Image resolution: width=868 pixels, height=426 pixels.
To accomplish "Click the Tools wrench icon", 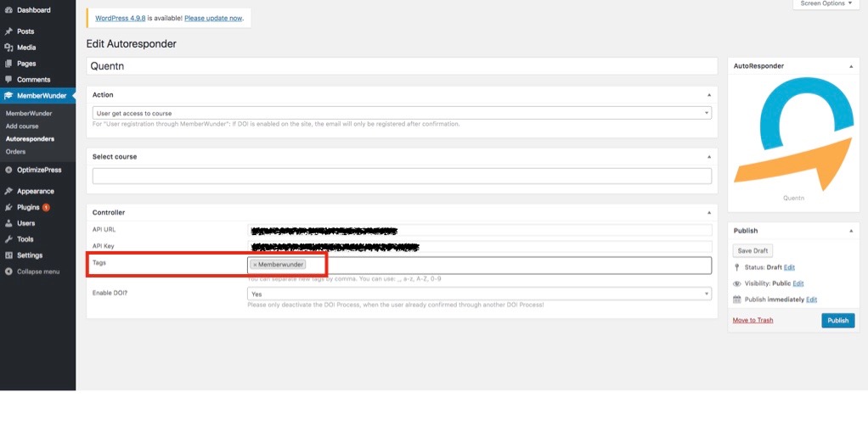I will [x=8, y=239].
